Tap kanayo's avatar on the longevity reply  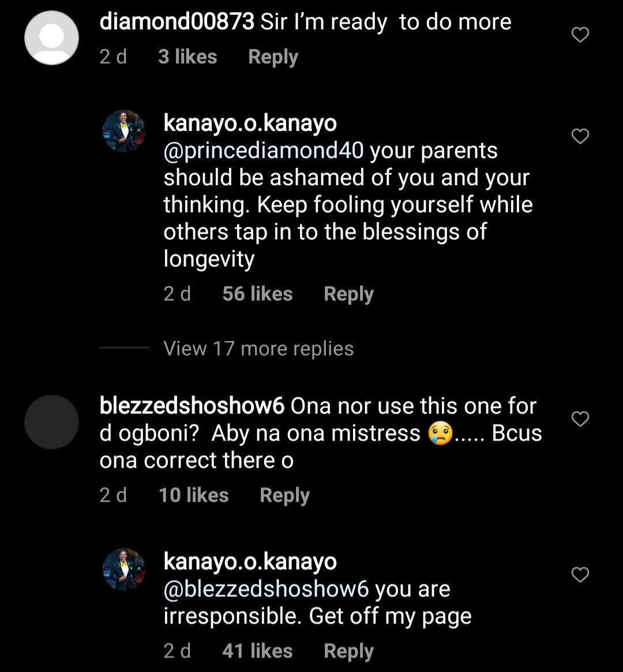[123, 131]
